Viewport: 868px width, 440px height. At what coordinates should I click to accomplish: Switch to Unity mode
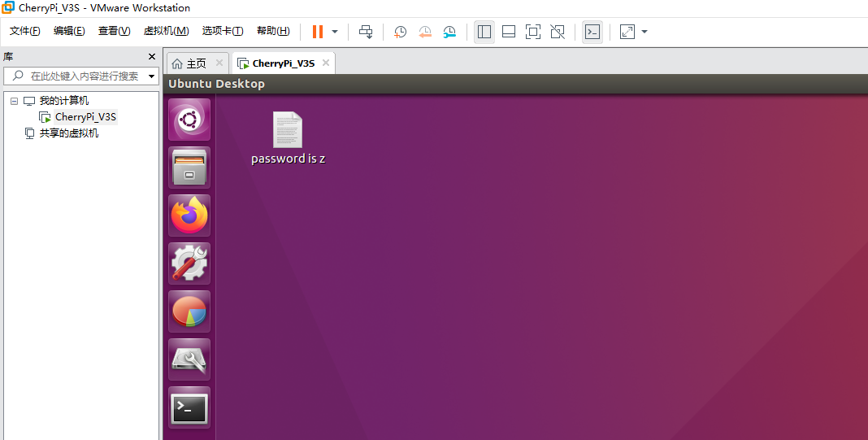point(558,32)
